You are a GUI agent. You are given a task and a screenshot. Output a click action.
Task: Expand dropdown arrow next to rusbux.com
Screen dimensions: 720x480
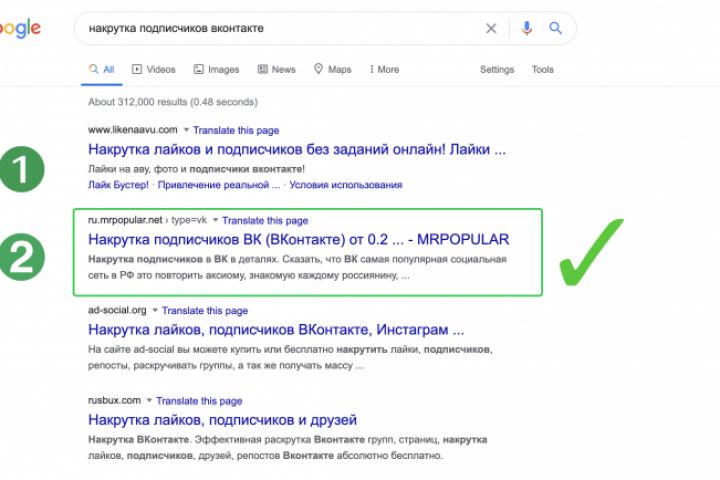point(149,401)
